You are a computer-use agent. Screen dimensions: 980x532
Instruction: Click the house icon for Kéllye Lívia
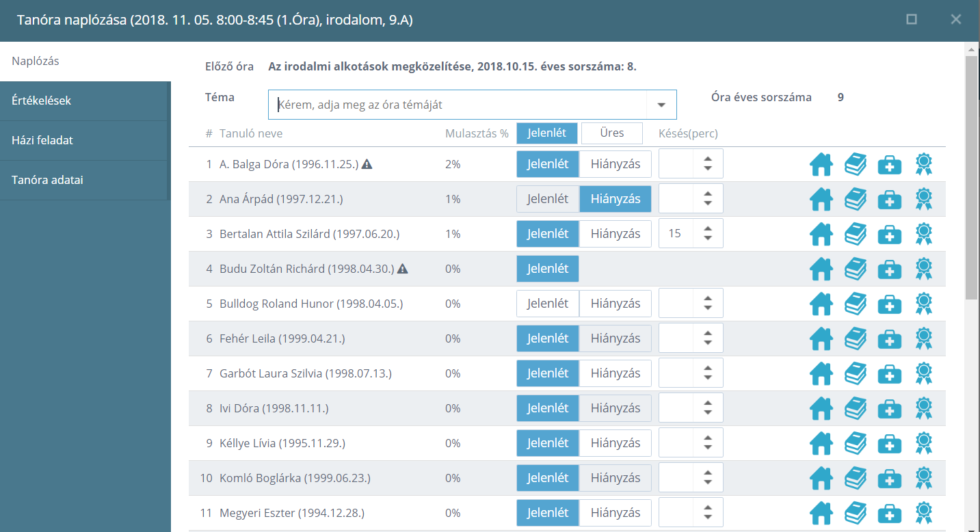(x=821, y=443)
